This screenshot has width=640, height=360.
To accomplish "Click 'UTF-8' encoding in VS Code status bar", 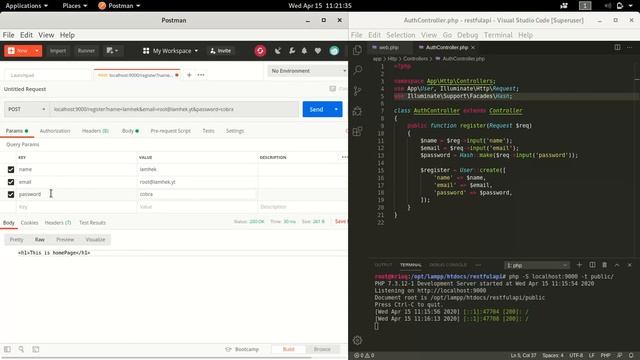I will click(576, 356).
